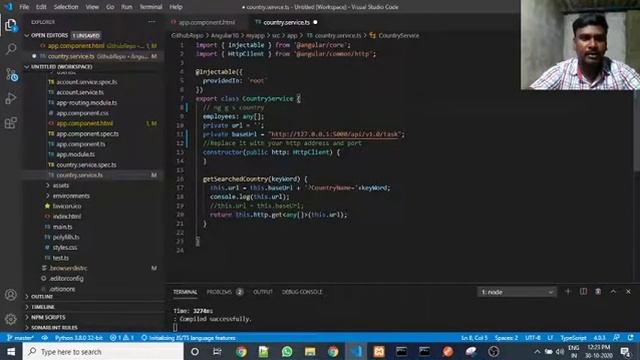The height and width of the screenshot is (360, 640).
Task: Switch to Visual Studio Code taskbar icon
Action: click(x=356, y=351)
